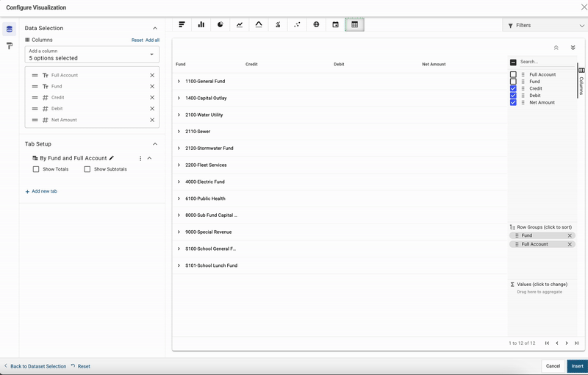
Task: Uncheck Debit in the column panel
Action: 513,96
